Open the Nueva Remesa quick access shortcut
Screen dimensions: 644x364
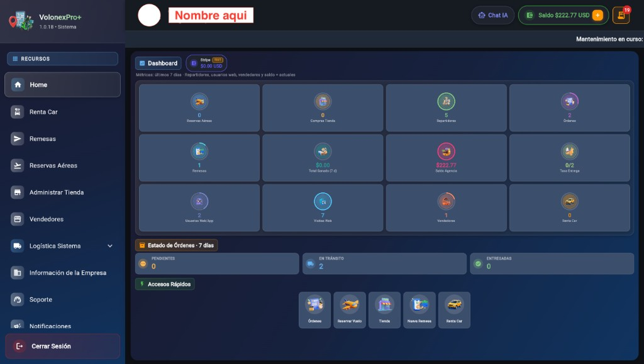point(419,310)
